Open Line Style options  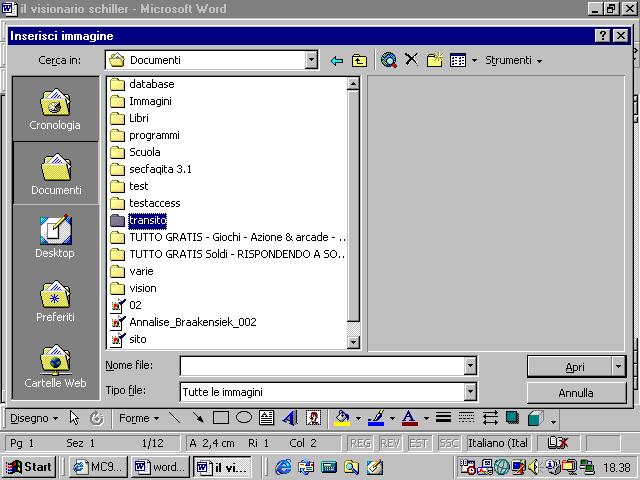click(x=443, y=418)
